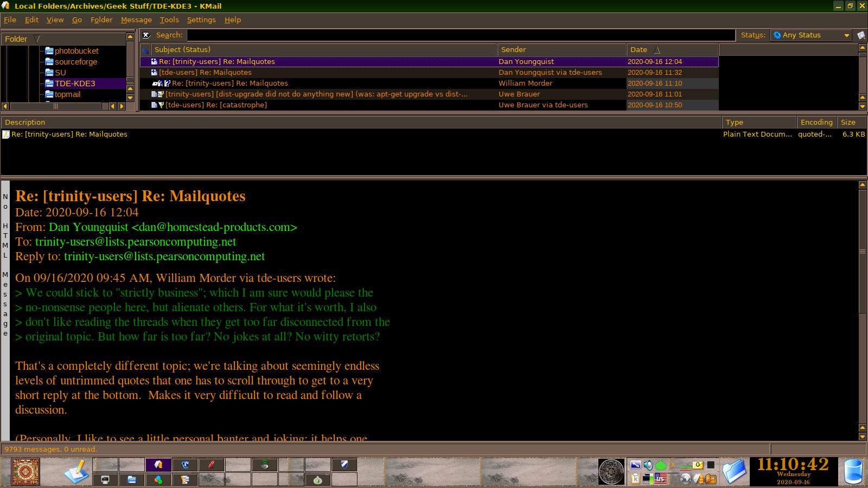Image resolution: width=868 pixels, height=488 pixels.
Task: Click the clear search icon left of Search
Action: pyautogui.click(x=146, y=35)
